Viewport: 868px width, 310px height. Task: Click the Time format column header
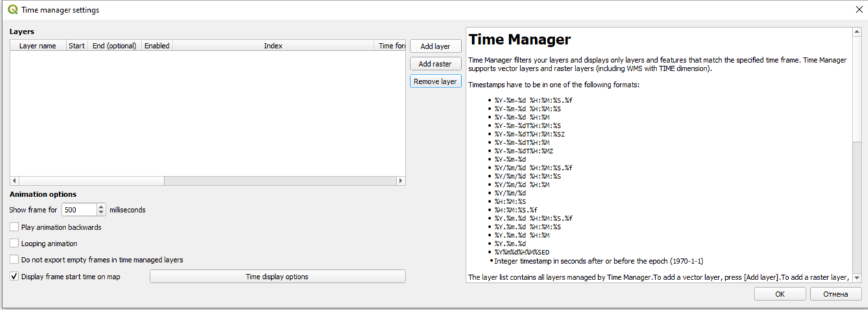point(390,46)
